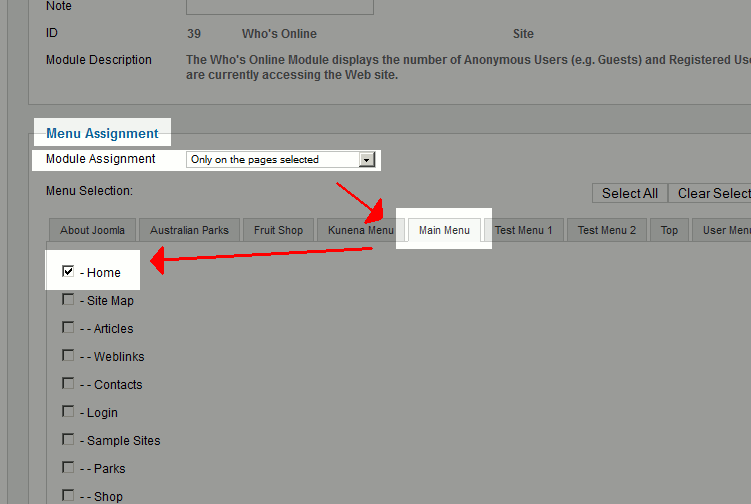Check the Site Map checkbox
751x504 pixels.
tap(68, 299)
